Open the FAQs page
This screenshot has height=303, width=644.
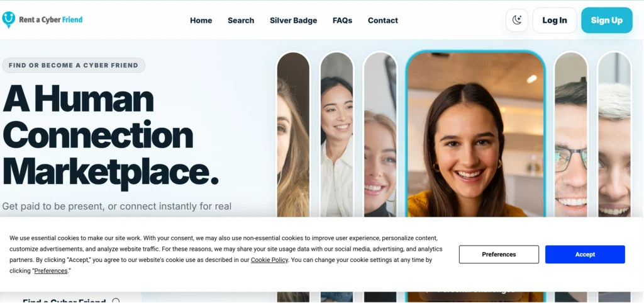pos(342,21)
